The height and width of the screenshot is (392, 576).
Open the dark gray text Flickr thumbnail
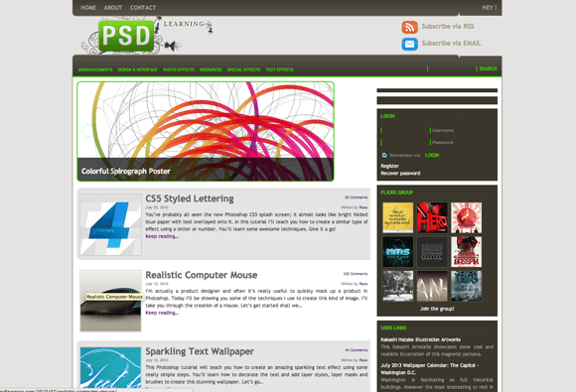coord(432,252)
